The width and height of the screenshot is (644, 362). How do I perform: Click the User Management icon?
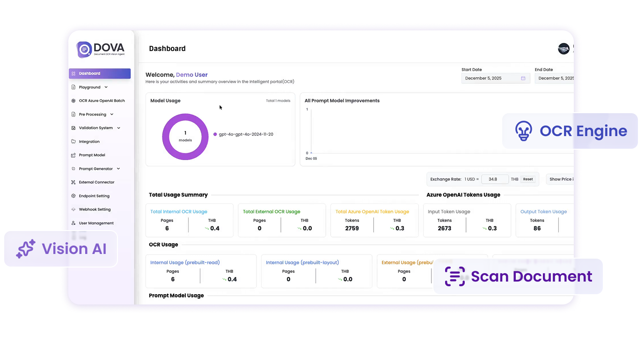point(73,223)
